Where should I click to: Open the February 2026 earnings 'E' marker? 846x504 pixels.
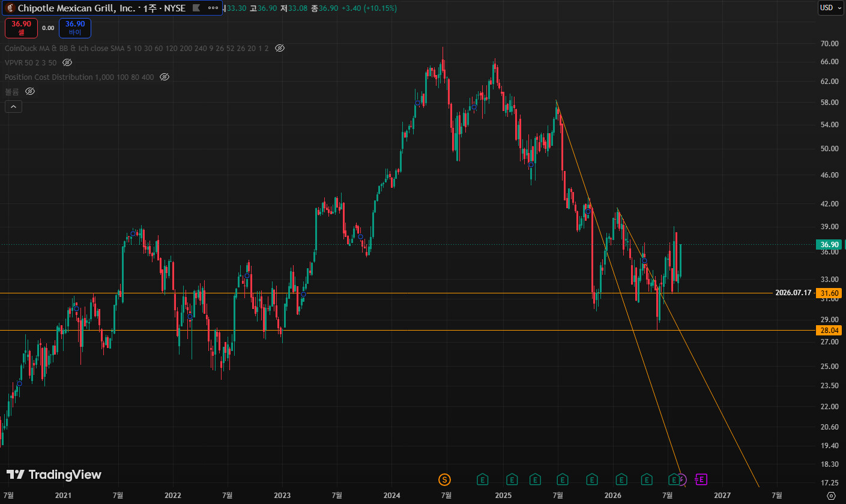(x=621, y=479)
